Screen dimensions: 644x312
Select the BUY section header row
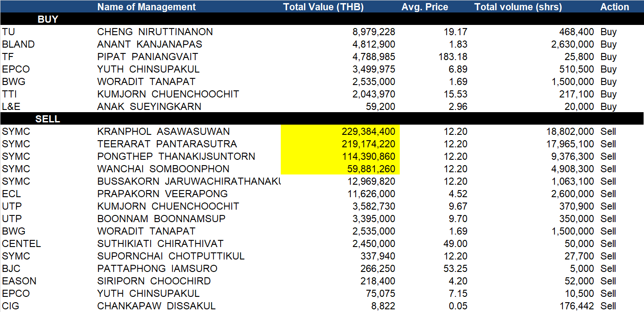click(322, 19)
